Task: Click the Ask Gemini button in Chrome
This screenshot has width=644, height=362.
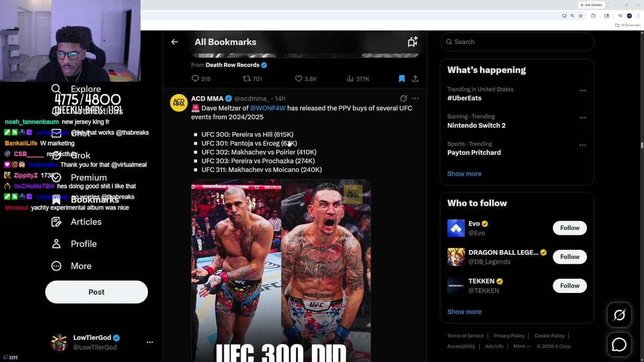Action: click(x=591, y=5)
